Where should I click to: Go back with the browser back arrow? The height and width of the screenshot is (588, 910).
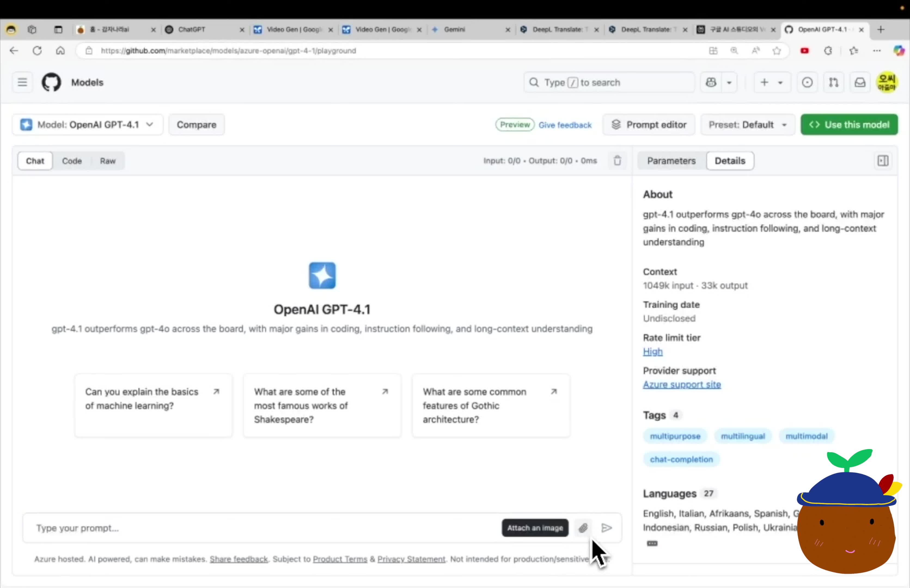[14, 51]
